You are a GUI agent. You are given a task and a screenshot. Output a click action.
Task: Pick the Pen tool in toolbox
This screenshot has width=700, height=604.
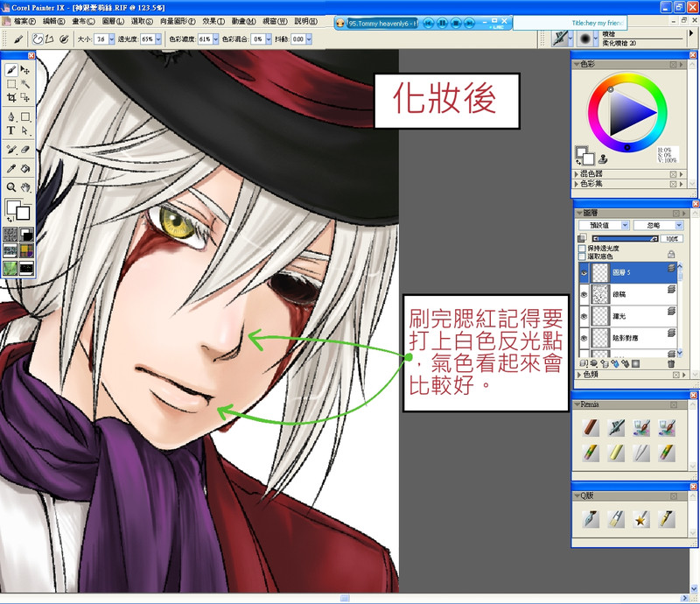point(11,117)
